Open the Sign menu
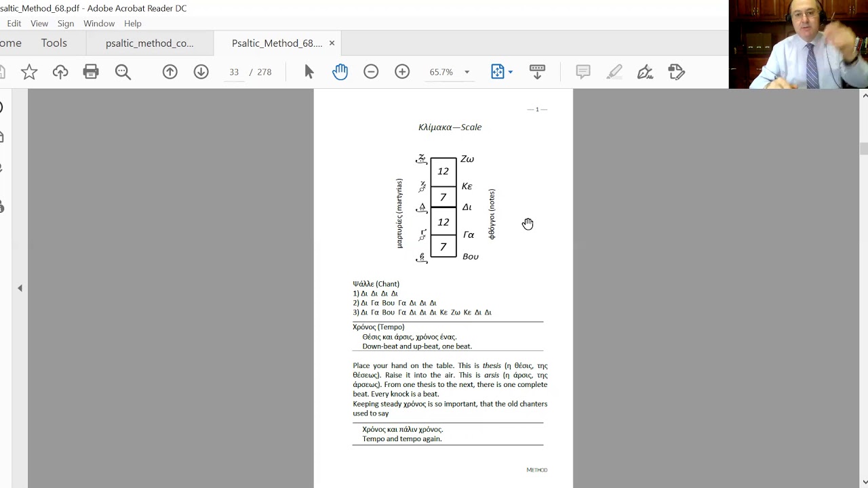This screenshot has width=868, height=488. (x=66, y=24)
